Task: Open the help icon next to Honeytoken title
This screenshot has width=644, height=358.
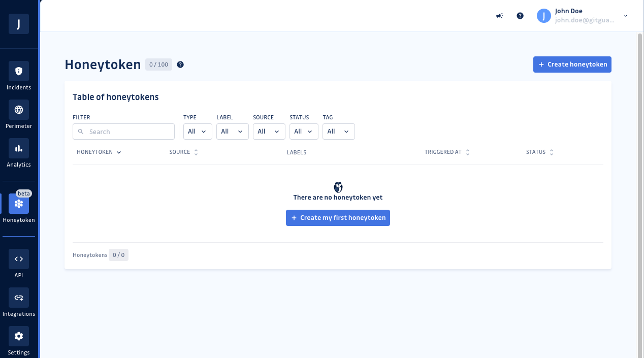Action: pyautogui.click(x=180, y=64)
